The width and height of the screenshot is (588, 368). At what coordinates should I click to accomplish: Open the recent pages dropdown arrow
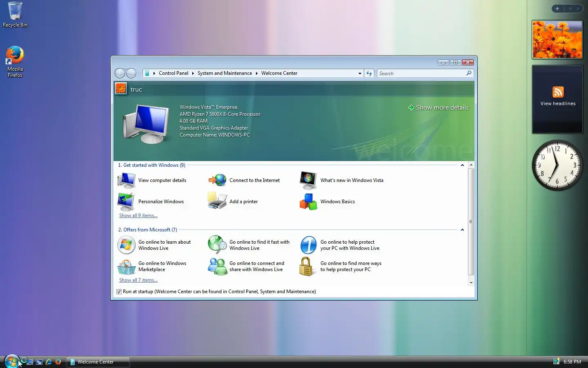(139, 73)
